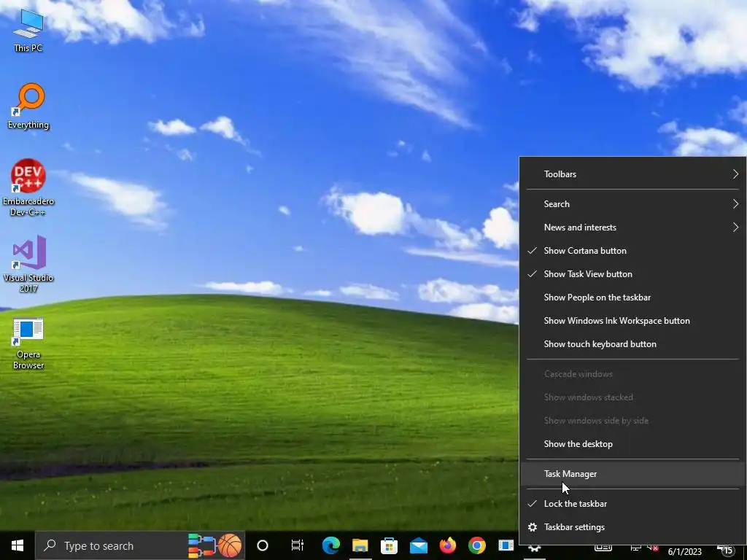The width and height of the screenshot is (747, 560).
Task: Open the date 6/1/2023 clock flyout
Action: [684, 551]
